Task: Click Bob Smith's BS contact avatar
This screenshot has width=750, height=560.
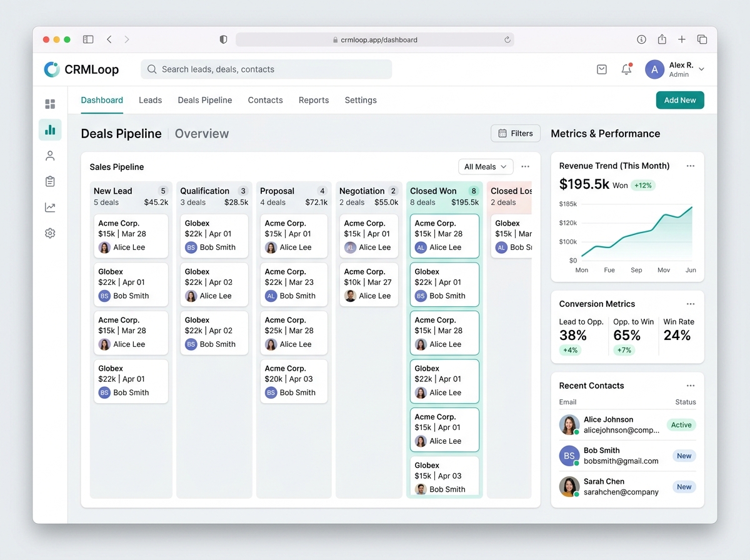Action: pyautogui.click(x=569, y=456)
